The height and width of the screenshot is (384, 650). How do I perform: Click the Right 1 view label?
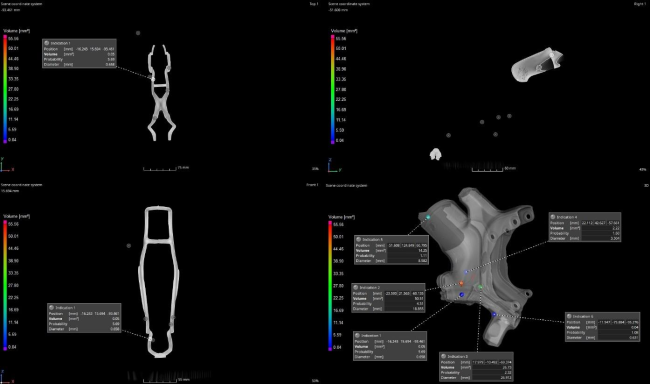(x=640, y=4)
